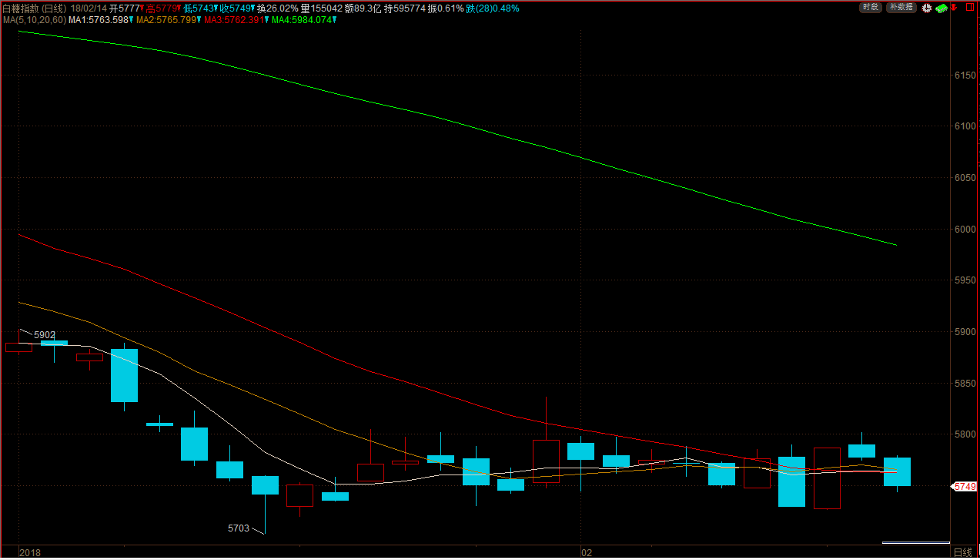
Task: Click the 时段 button
Action: coord(871,8)
